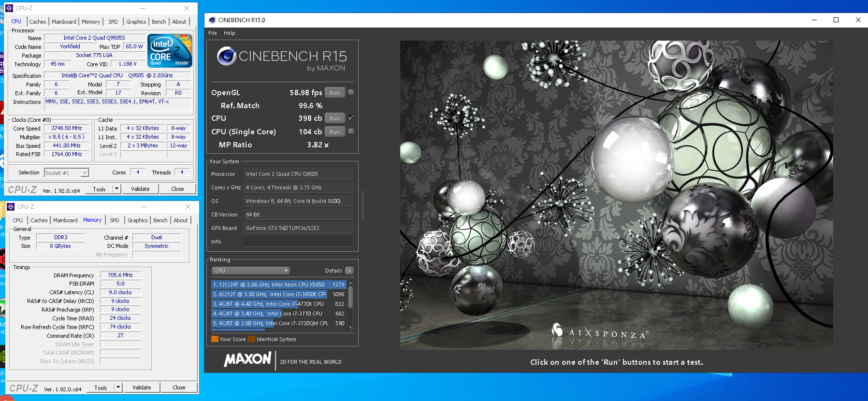Open the Caches tab in the bottom CPU-Z window
Image resolution: width=868 pixels, height=401 pixels.
(x=39, y=220)
